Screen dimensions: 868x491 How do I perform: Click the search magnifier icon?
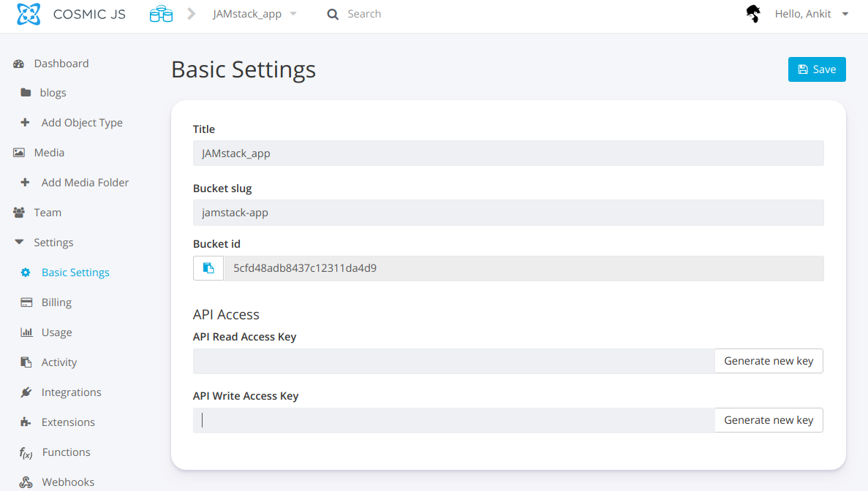coord(333,15)
